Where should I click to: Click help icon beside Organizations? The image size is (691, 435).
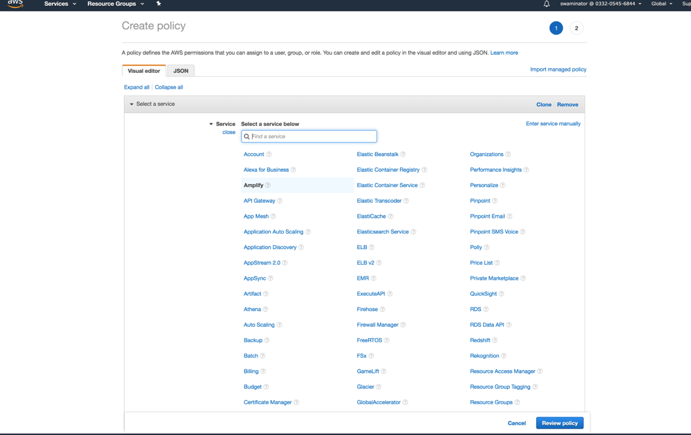pyautogui.click(x=508, y=154)
